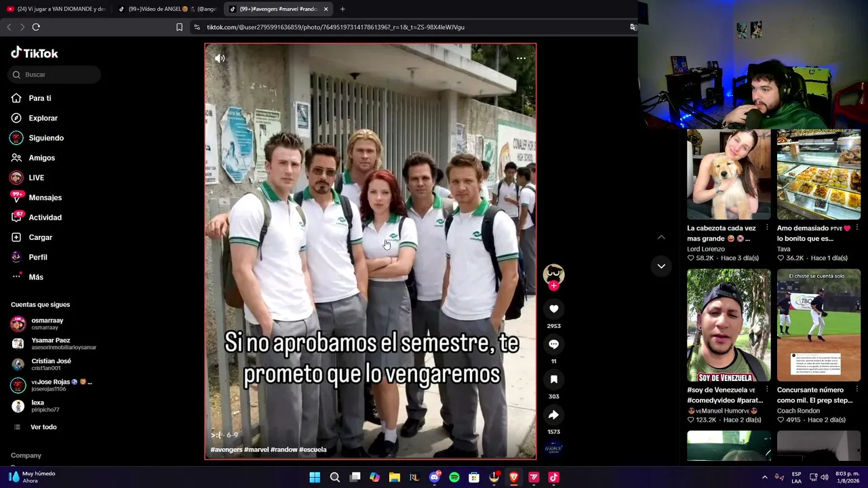Open the translate icon in the address bar

633,27
